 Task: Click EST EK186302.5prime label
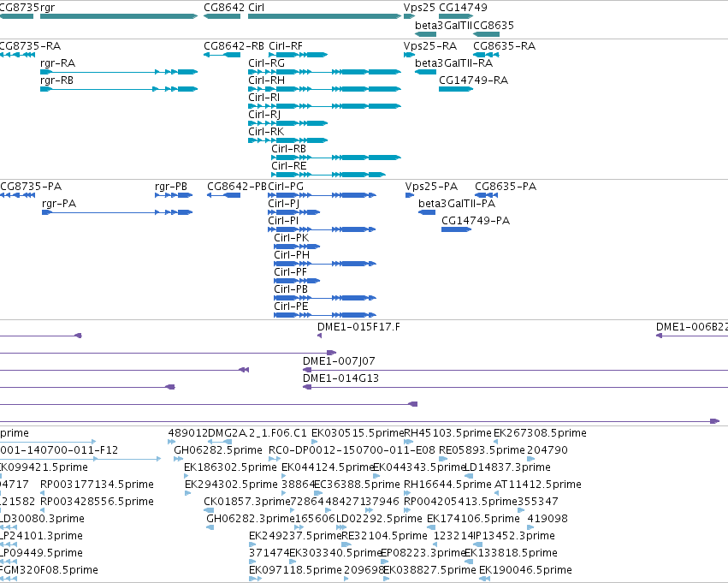tap(230, 467)
